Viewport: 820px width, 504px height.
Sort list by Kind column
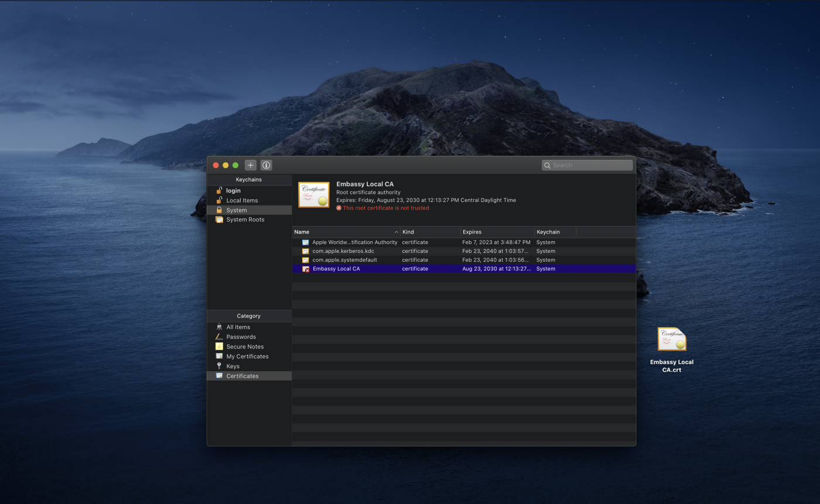430,232
